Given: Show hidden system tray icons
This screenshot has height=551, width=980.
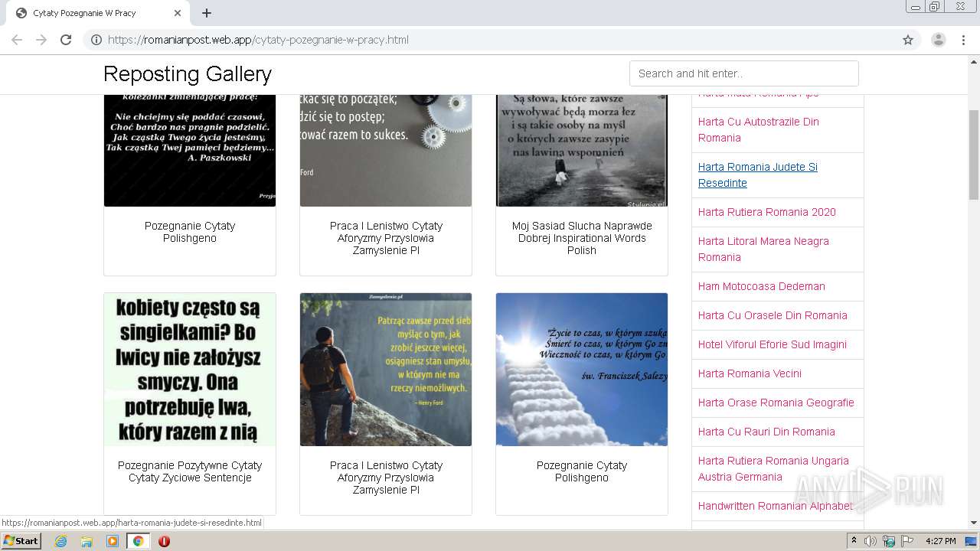Looking at the screenshot, I should click(x=854, y=541).
